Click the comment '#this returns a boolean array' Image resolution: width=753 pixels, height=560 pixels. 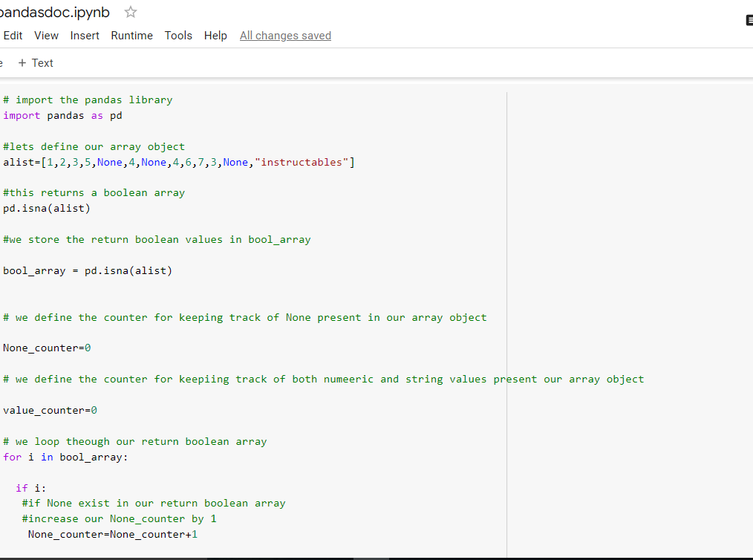pos(94,192)
